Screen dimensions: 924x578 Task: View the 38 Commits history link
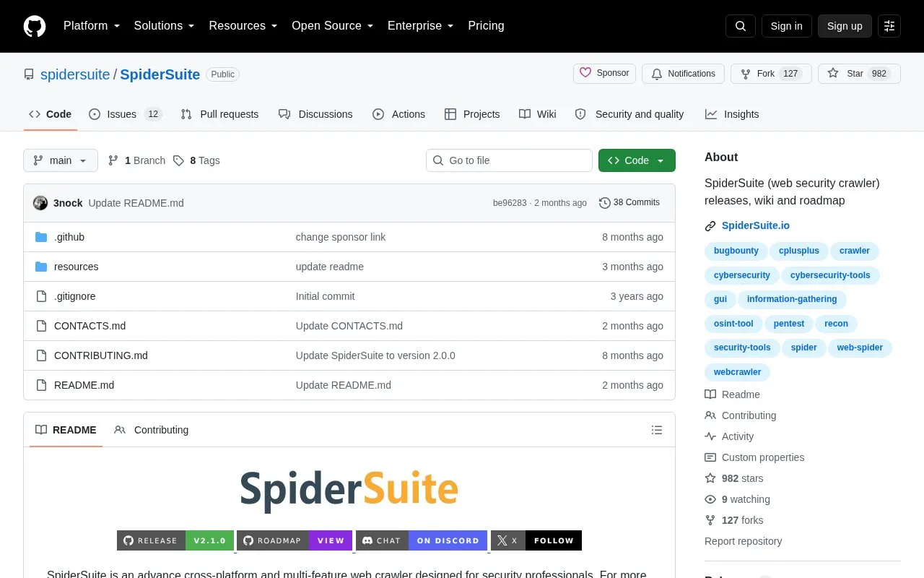pyautogui.click(x=629, y=203)
